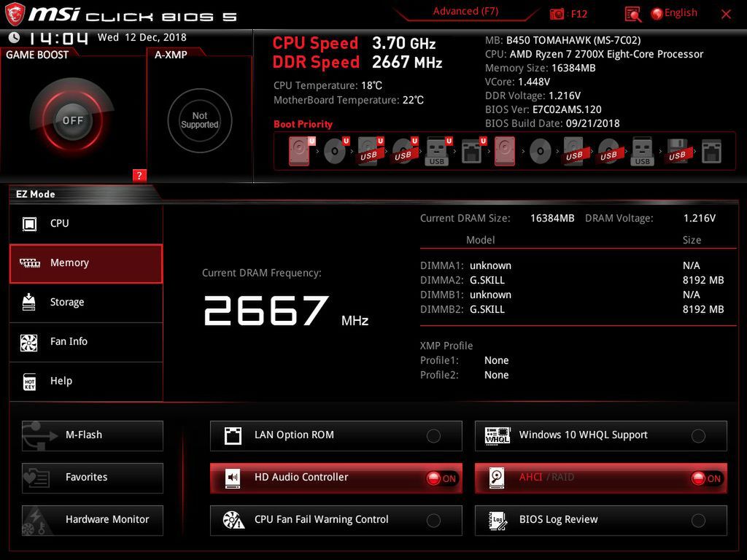747x560 pixels.
Task: Click the Boot Priority heading
Action: (303, 124)
